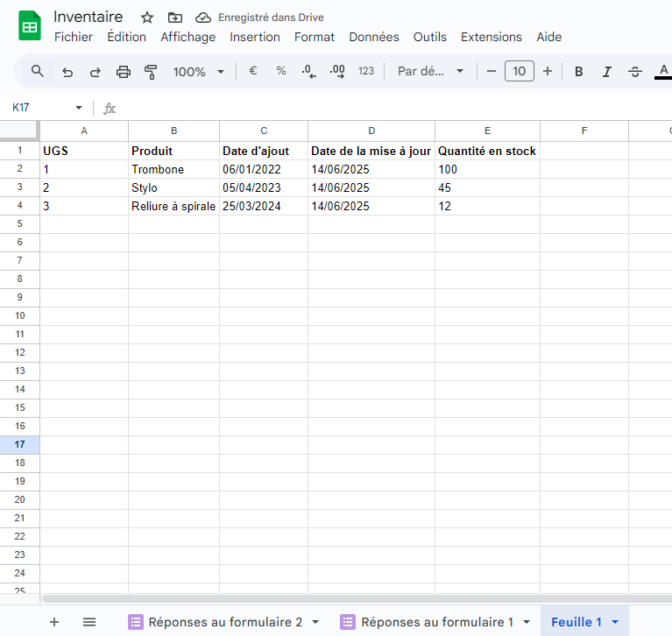Click the select-all corner box
This screenshot has width=672, height=636.
[x=19, y=131]
